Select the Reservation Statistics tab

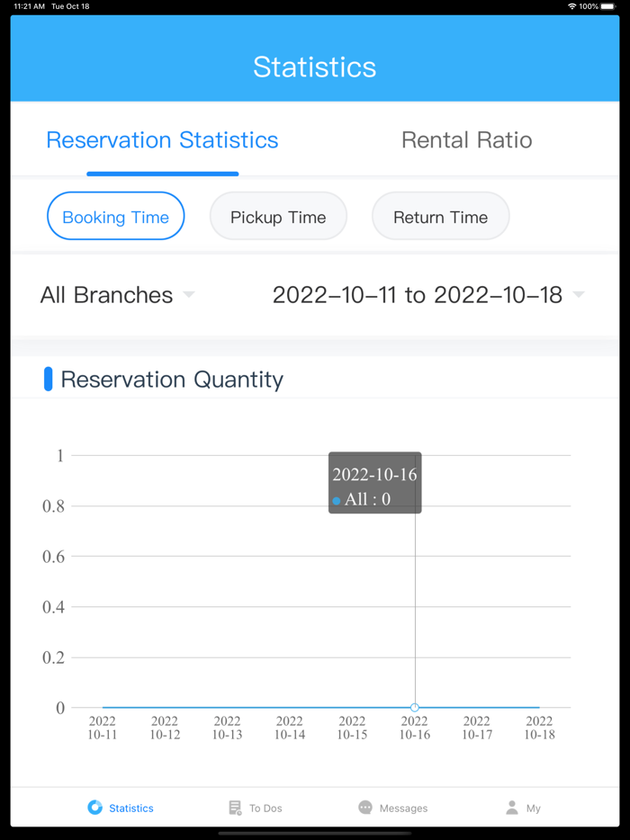(162, 140)
